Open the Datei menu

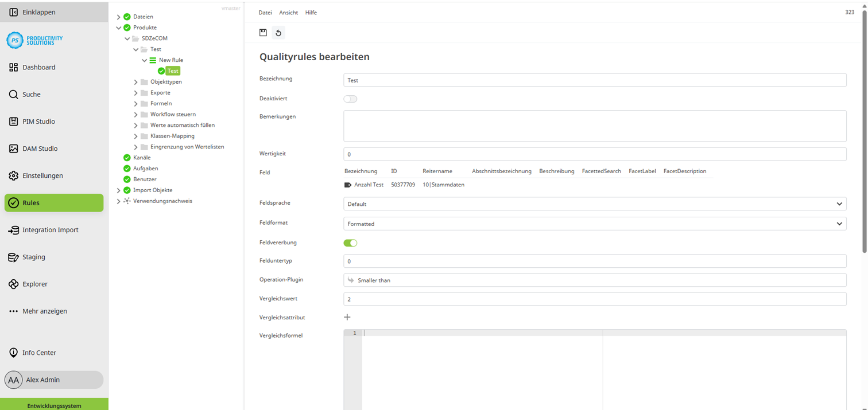coord(265,13)
